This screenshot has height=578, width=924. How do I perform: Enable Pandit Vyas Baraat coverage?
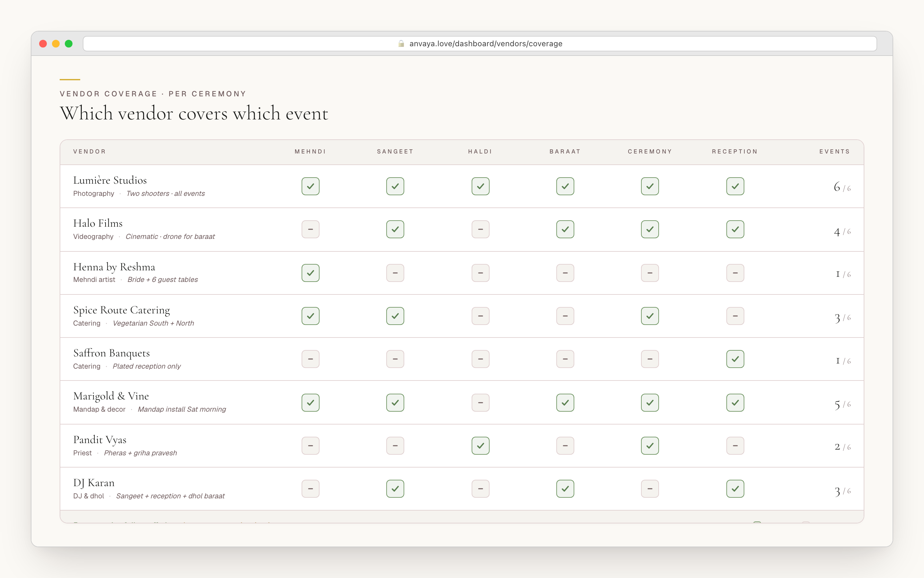click(x=565, y=446)
